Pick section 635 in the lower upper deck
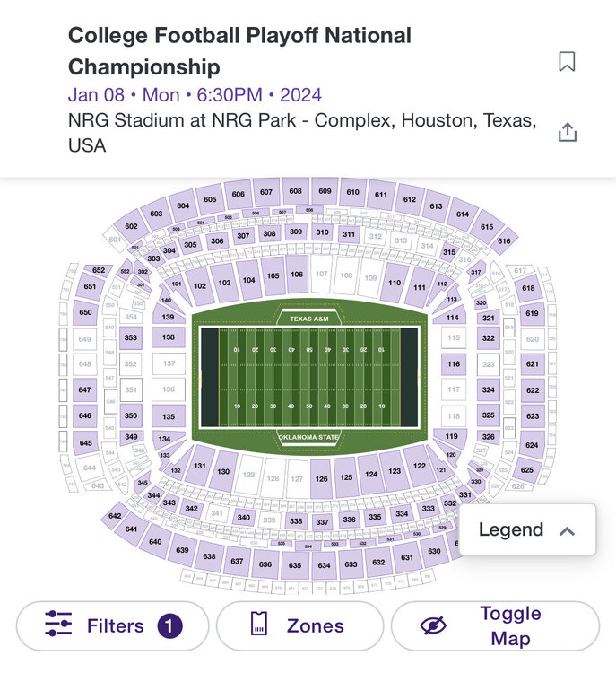This screenshot has width=616, height=673. pos(294,566)
